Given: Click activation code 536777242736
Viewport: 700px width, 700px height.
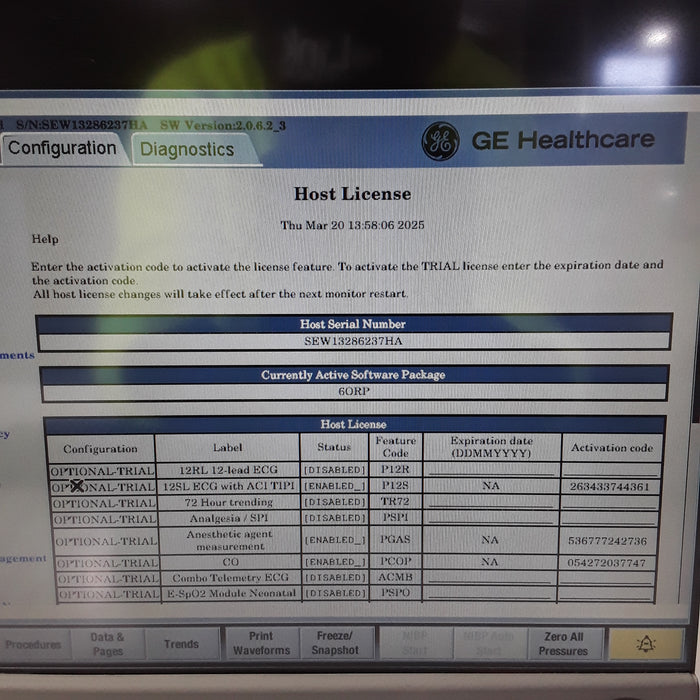Looking at the screenshot, I should (608, 541).
